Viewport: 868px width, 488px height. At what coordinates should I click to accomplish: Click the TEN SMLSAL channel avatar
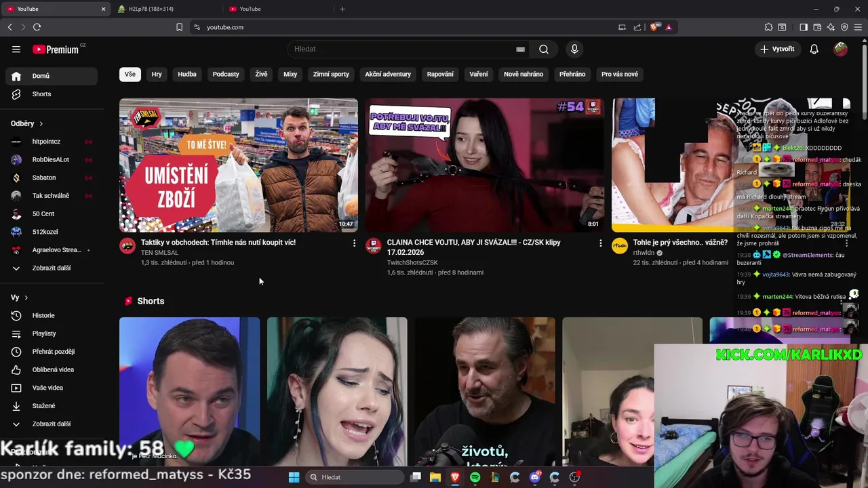click(127, 245)
